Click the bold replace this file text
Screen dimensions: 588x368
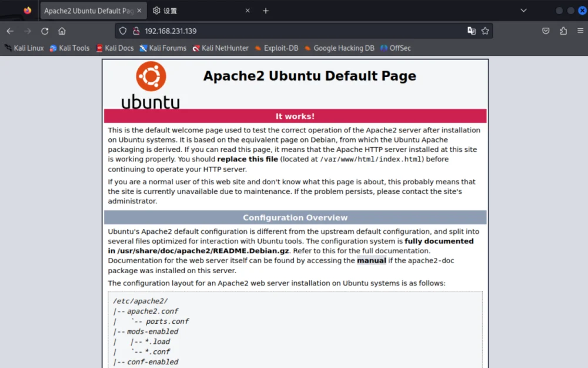click(x=248, y=159)
